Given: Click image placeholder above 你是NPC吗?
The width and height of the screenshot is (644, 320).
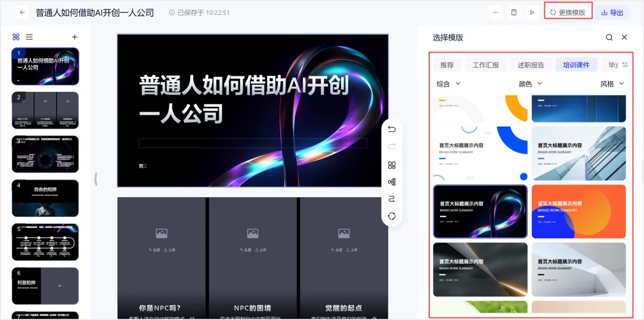Looking at the screenshot, I should point(162,233).
